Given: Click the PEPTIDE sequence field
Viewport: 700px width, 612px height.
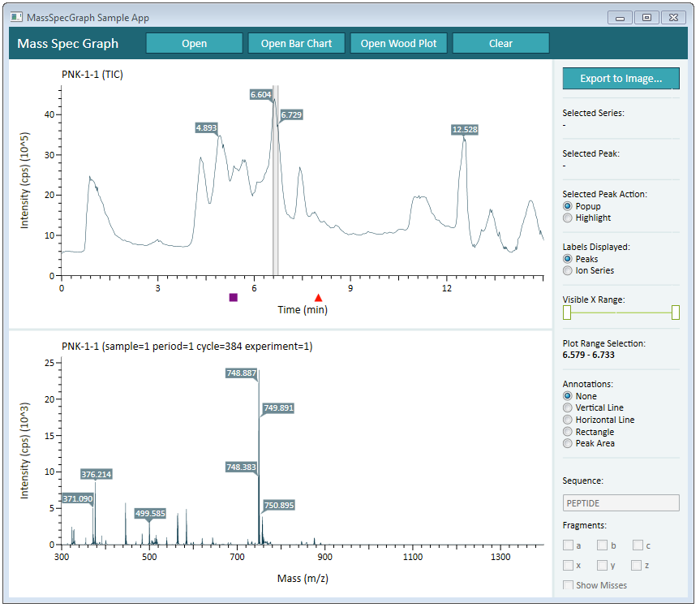Looking at the screenshot, I should pos(621,502).
